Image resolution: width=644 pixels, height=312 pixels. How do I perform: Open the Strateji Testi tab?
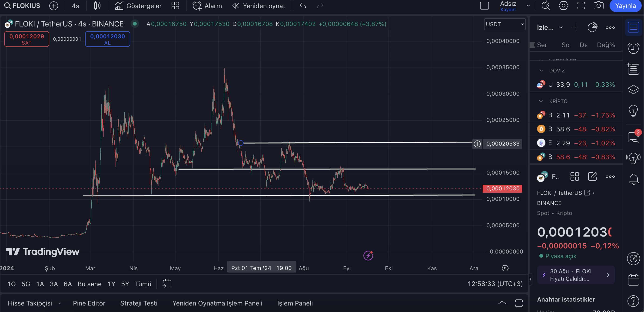click(139, 303)
